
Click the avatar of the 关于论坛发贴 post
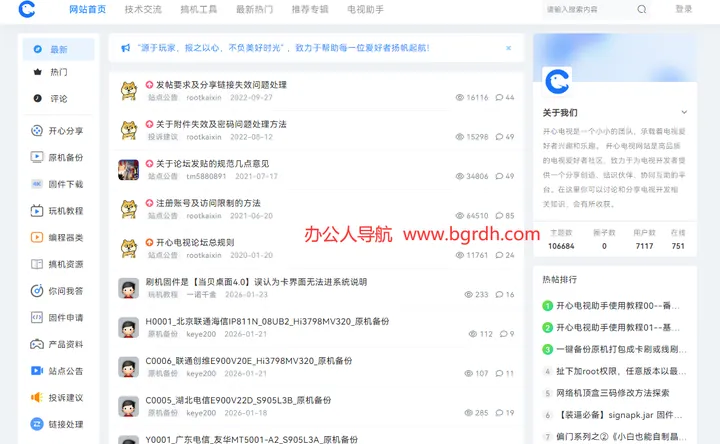coord(129,170)
